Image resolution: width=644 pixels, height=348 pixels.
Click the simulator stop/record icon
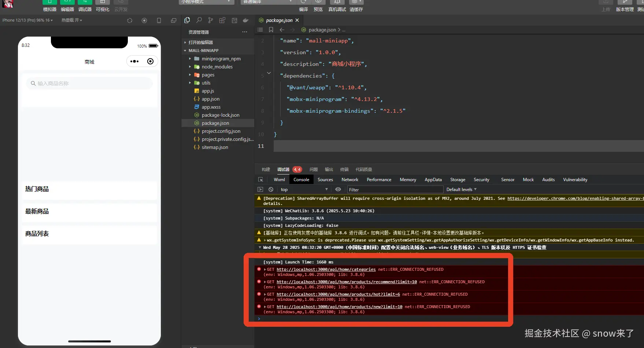(x=144, y=20)
